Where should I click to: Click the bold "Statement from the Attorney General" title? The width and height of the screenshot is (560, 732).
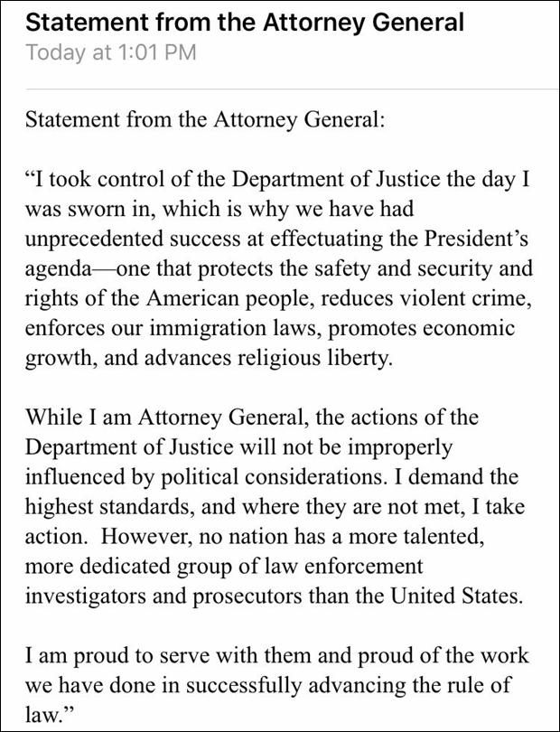245,21
